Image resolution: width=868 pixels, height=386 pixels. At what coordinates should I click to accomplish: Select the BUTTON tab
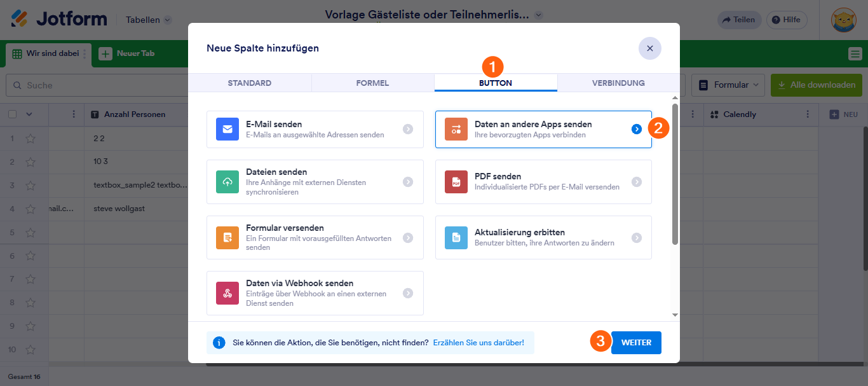496,83
